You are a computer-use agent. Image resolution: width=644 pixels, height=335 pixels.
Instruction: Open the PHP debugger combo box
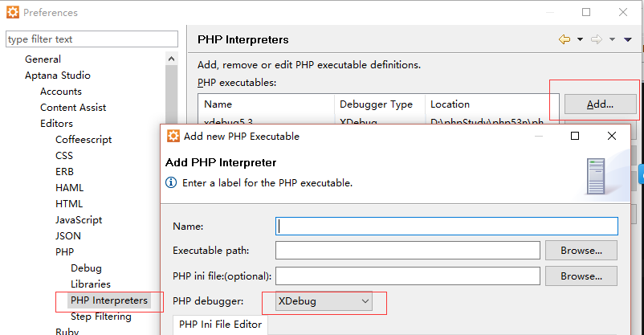[323, 301]
